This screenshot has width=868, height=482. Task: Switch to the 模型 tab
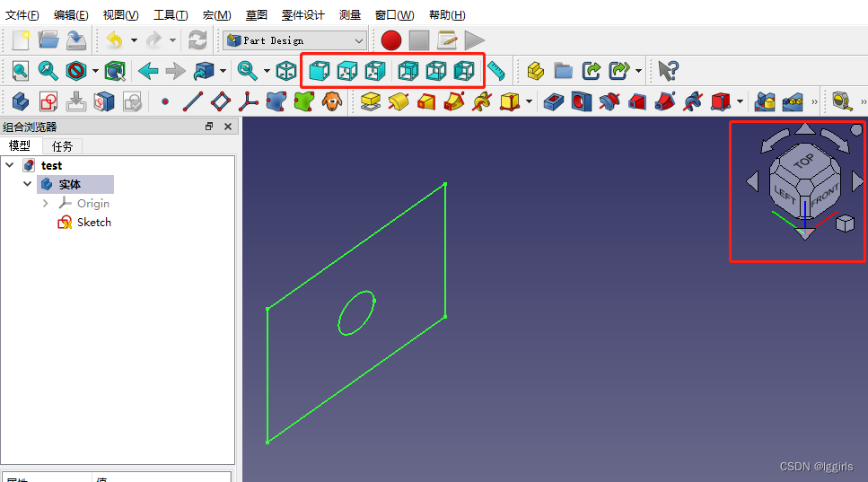20,145
